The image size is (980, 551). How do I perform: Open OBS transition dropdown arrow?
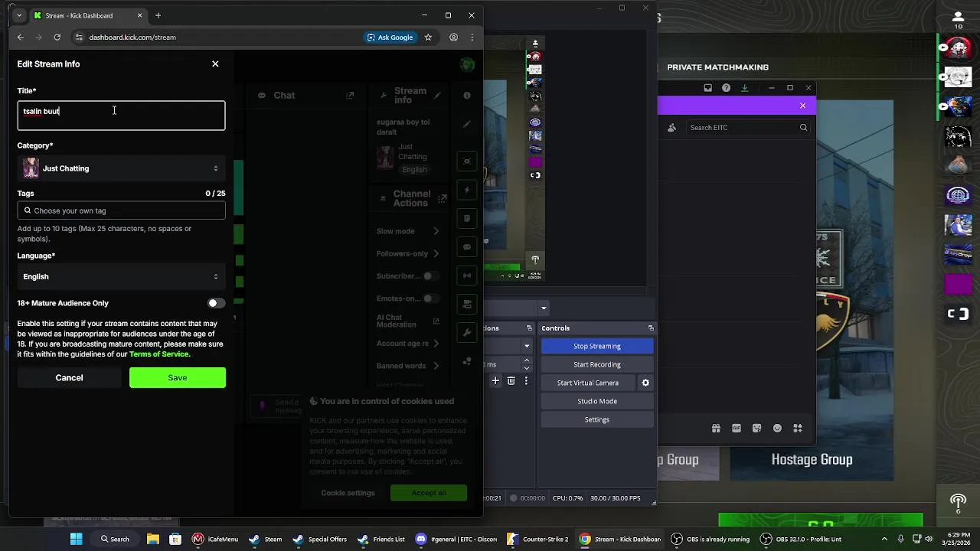[527, 346]
